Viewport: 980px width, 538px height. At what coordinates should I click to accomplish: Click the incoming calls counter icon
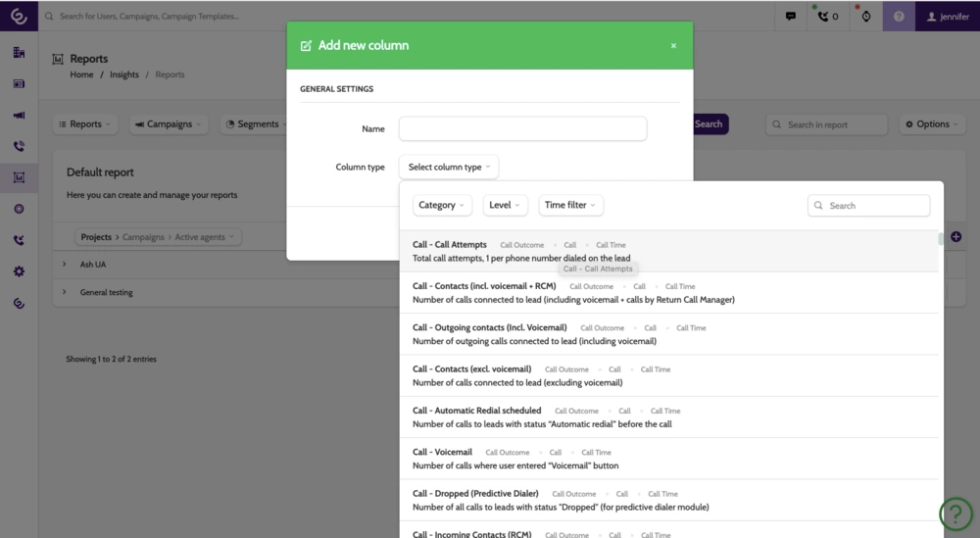pyautogui.click(x=828, y=16)
